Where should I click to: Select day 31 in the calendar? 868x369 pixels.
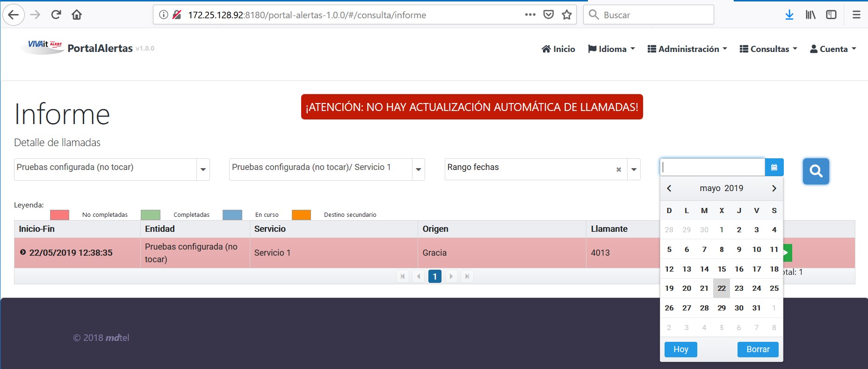click(x=757, y=308)
